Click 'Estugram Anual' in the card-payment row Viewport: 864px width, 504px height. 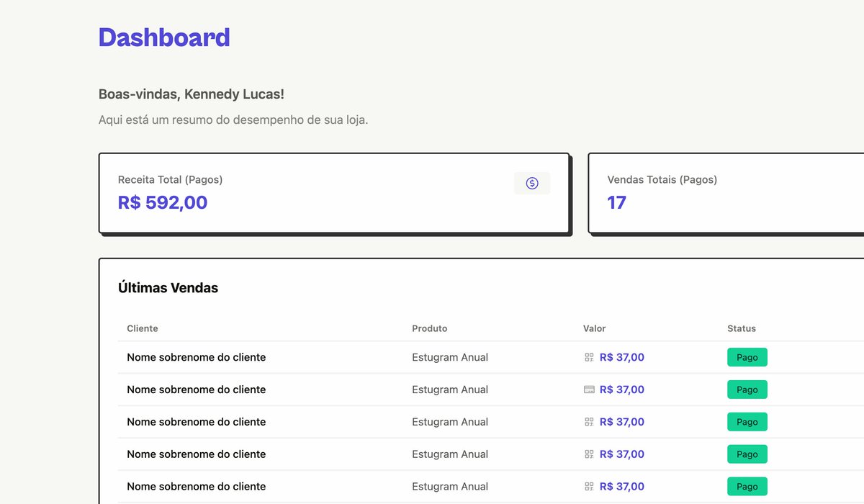[x=450, y=390]
